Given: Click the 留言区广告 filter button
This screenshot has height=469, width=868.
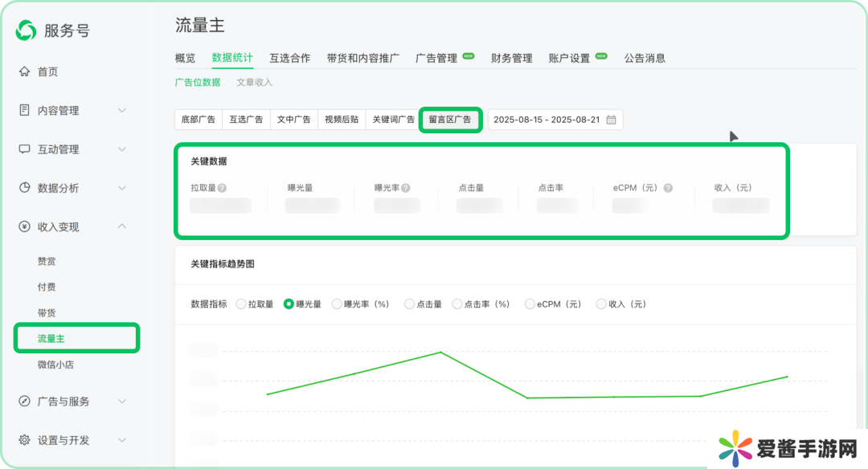Looking at the screenshot, I should 450,120.
